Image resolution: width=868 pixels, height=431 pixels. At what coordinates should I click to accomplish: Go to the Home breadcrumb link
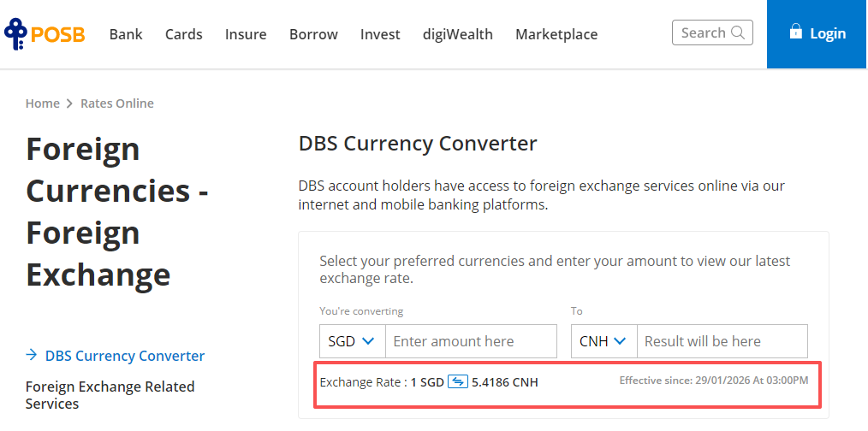pos(43,103)
